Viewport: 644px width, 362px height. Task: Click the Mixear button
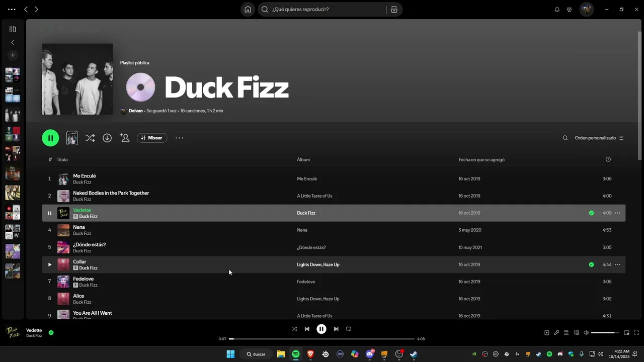click(152, 138)
